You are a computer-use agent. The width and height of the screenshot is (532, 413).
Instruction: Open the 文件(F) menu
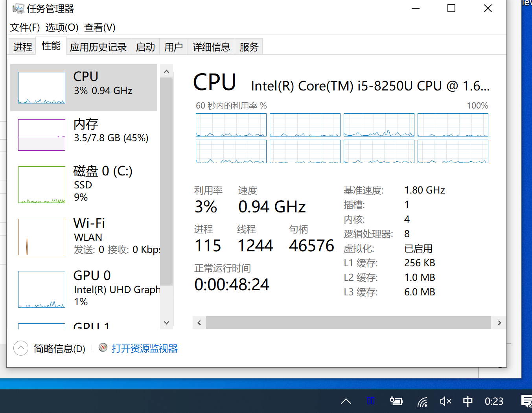[x=25, y=28]
